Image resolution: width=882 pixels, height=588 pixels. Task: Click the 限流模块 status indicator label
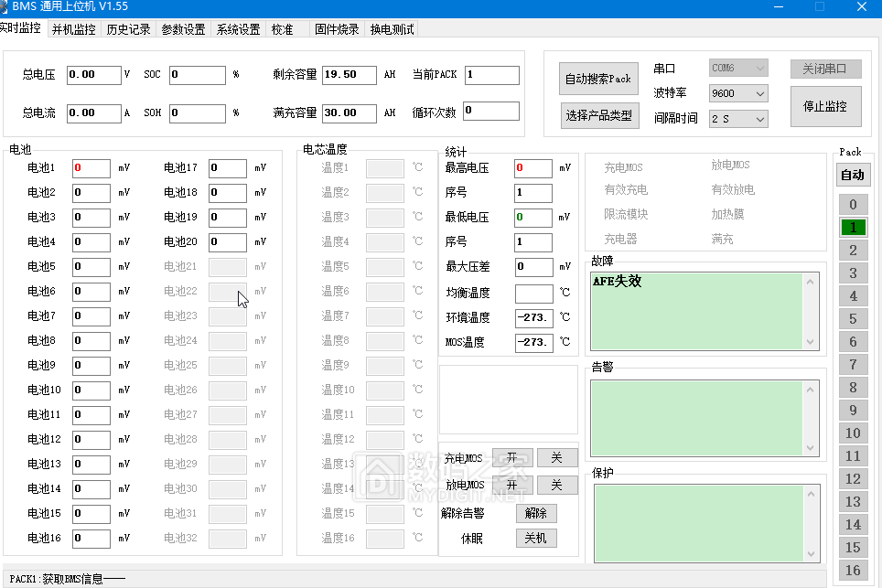(x=626, y=214)
